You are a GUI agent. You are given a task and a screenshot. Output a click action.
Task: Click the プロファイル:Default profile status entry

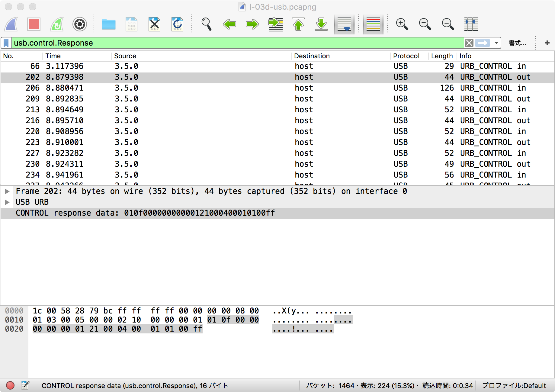click(514, 386)
